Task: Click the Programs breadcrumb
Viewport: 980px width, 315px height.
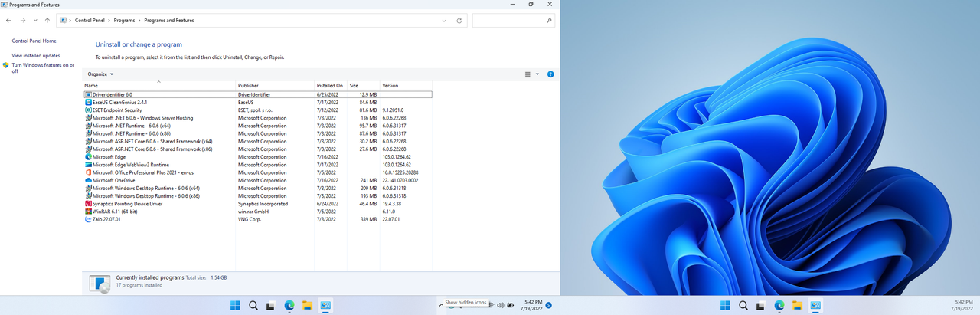Action: coord(124,21)
